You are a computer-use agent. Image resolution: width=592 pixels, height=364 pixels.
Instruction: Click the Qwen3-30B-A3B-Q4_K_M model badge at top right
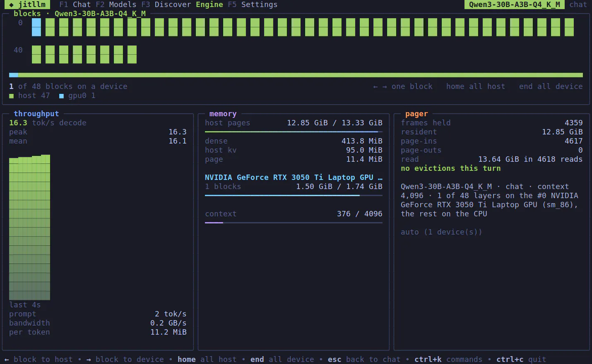[x=515, y=5]
